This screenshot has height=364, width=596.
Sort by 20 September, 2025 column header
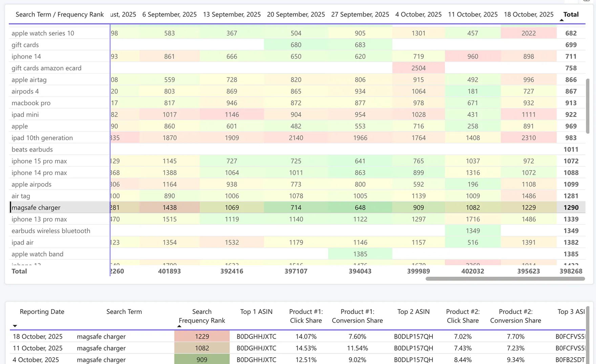coord(296,15)
